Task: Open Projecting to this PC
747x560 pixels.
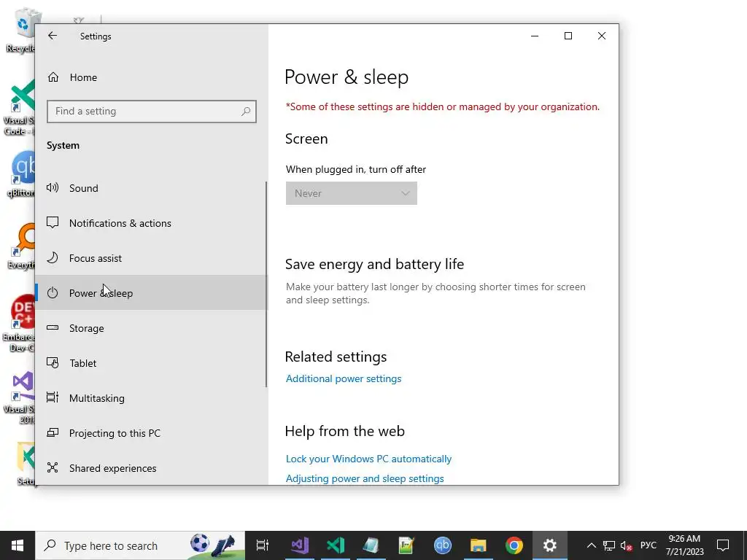Action: point(152,433)
